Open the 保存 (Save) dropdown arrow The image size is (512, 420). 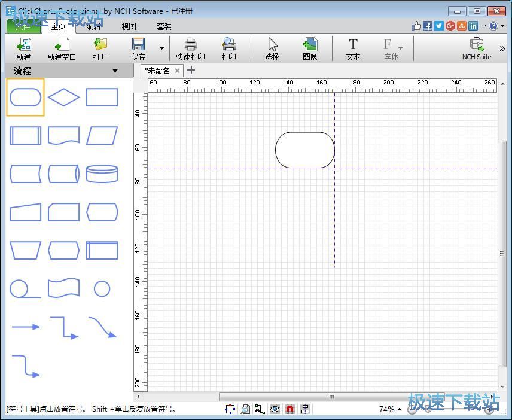pyautogui.click(x=161, y=48)
